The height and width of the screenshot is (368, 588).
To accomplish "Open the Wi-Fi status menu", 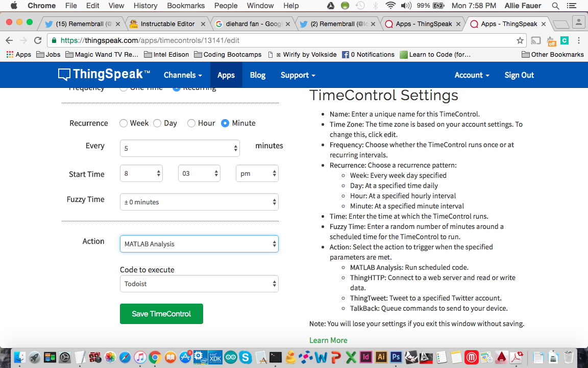I will (x=390, y=6).
